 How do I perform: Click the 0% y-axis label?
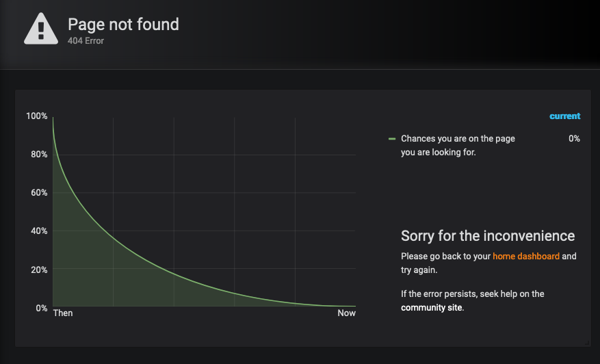42,308
